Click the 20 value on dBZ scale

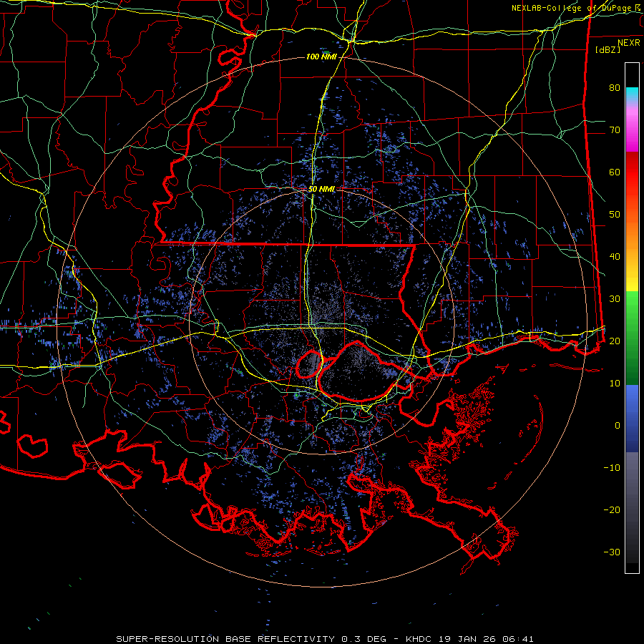(x=615, y=341)
